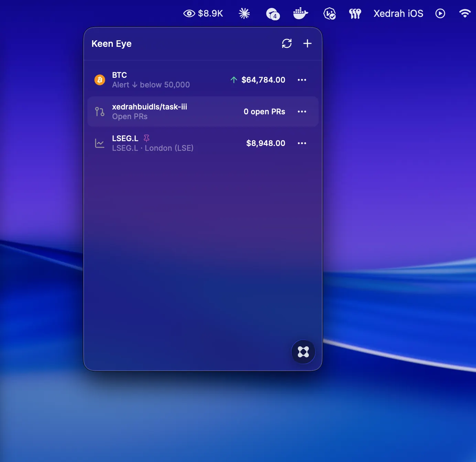Open the Docker whale menu bar icon
This screenshot has width=476, height=462.
[x=301, y=13]
